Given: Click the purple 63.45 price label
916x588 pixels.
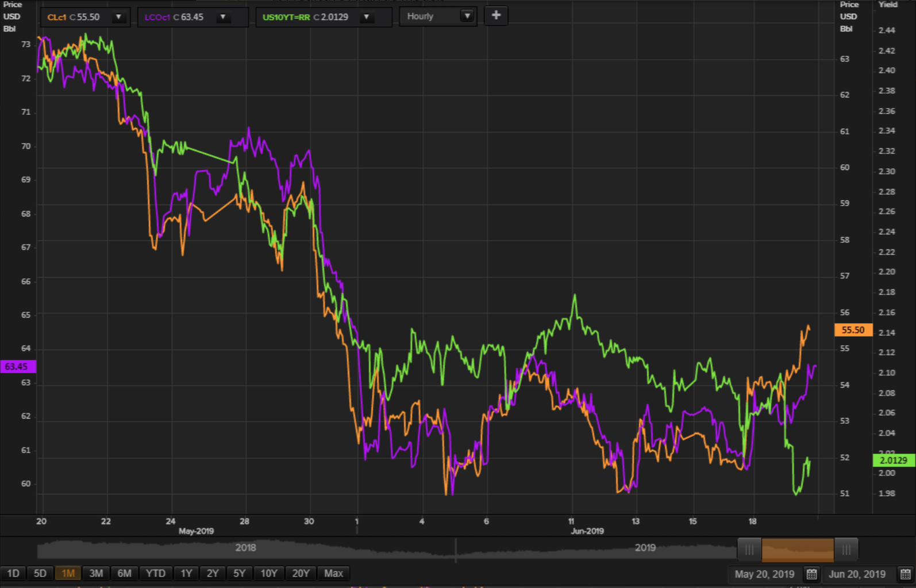Looking at the screenshot, I should pyautogui.click(x=18, y=366).
